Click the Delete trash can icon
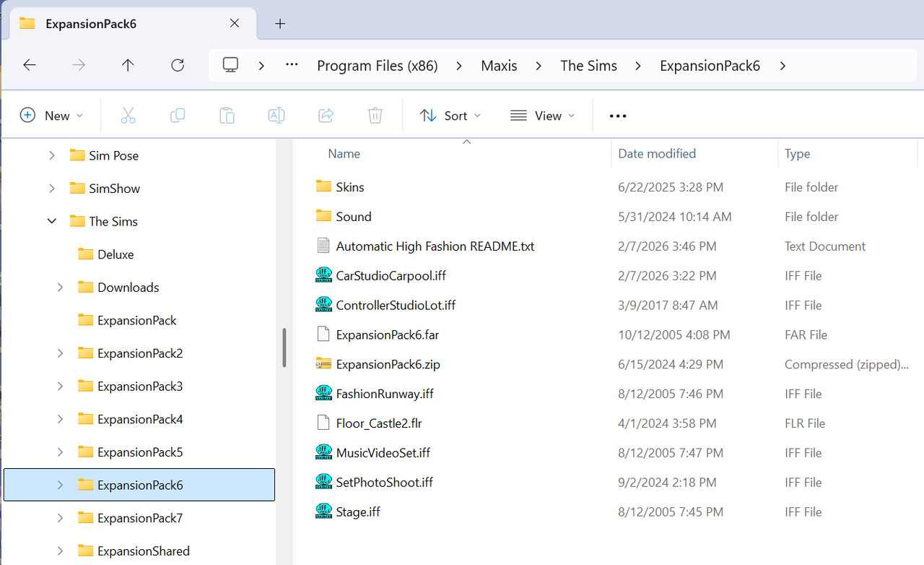The image size is (924, 565). [375, 116]
